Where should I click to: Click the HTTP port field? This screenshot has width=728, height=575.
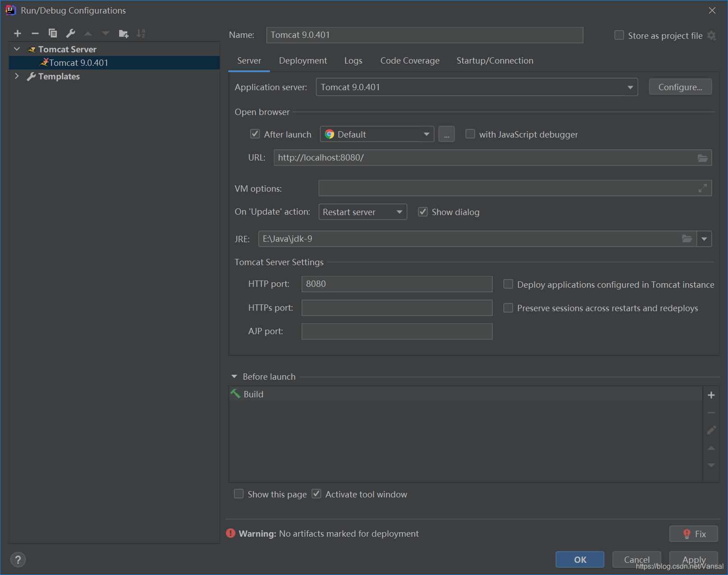[x=397, y=284]
